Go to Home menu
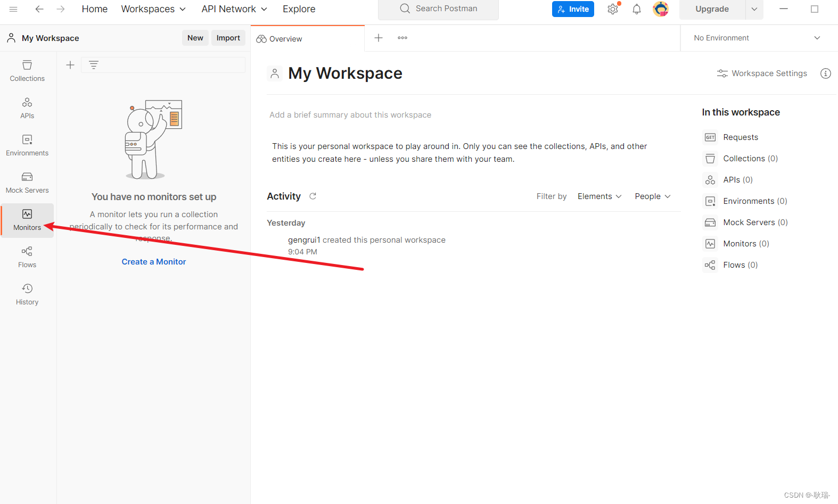The height and width of the screenshot is (504, 838). 95,9
